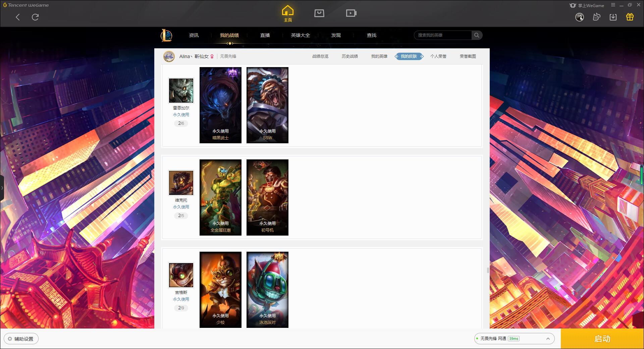This screenshot has height=349, width=644.
Task: Open the 资讯 tab
Action: point(194,35)
